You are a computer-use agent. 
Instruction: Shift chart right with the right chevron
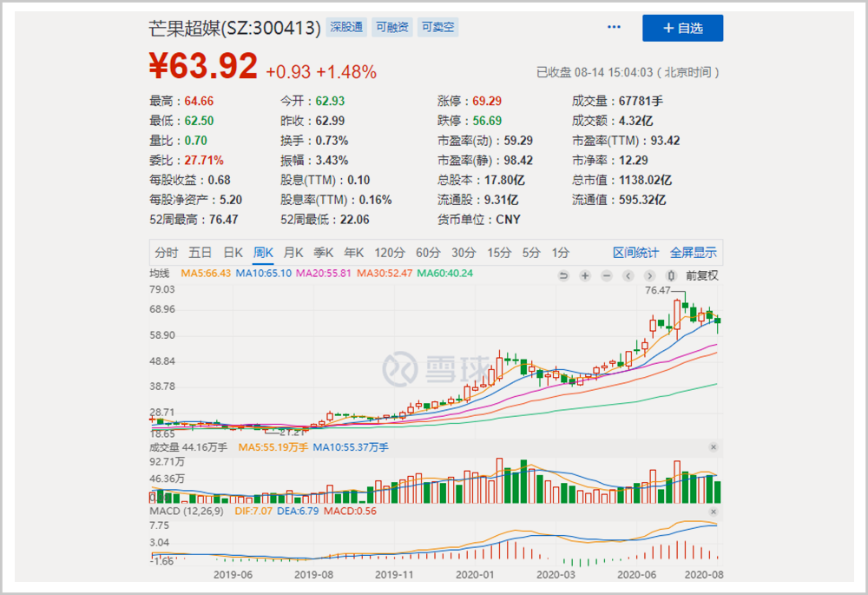[649, 275]
